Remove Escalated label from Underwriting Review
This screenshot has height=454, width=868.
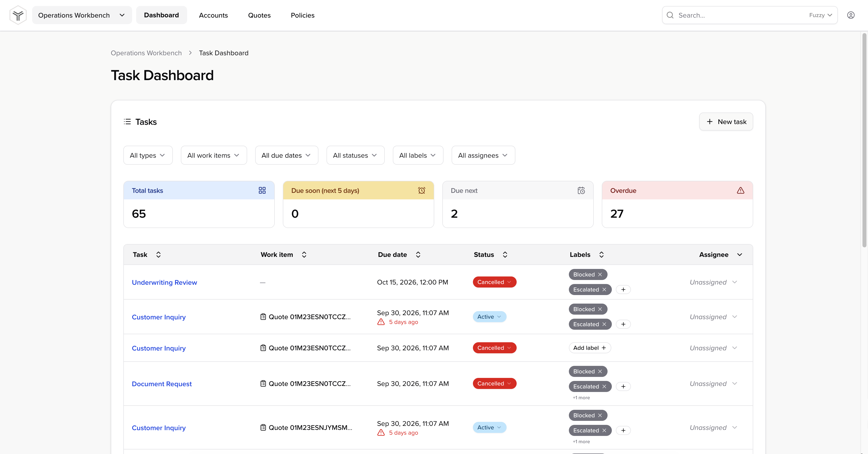[604, 290]
